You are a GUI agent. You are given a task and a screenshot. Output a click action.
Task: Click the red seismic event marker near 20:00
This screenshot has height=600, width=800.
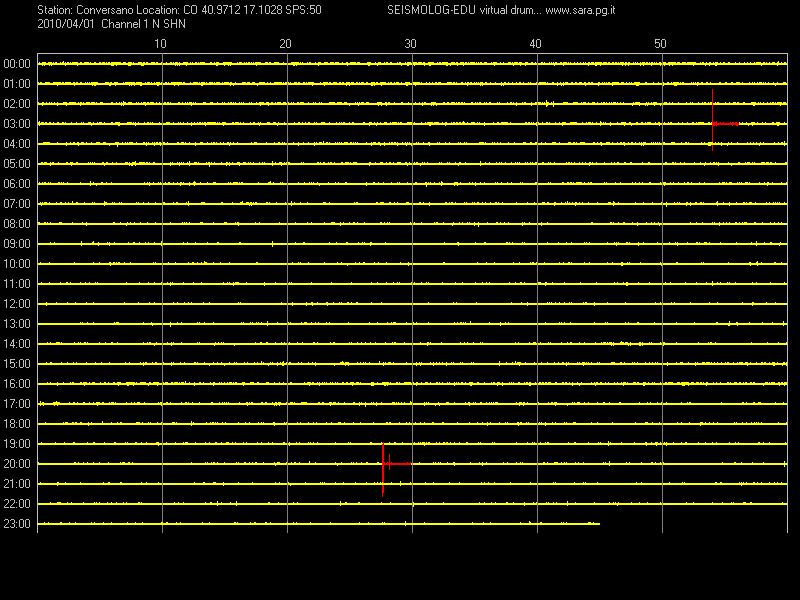pos(396,469)
